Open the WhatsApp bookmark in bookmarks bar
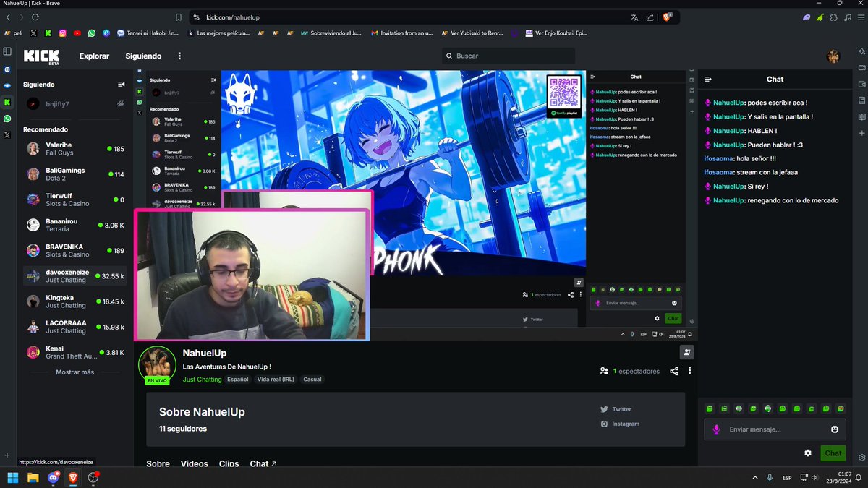The width and height of the screenshot is (868, 488). coord(92,33)
